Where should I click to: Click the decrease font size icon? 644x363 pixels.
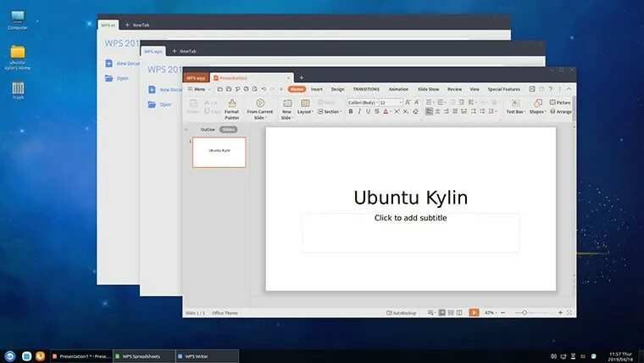point(416,103)
